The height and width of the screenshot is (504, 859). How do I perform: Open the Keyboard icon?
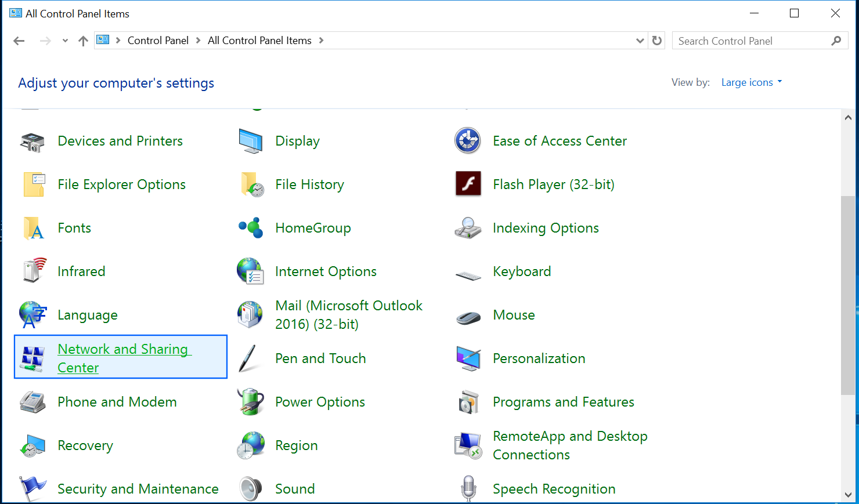point(468,275)
